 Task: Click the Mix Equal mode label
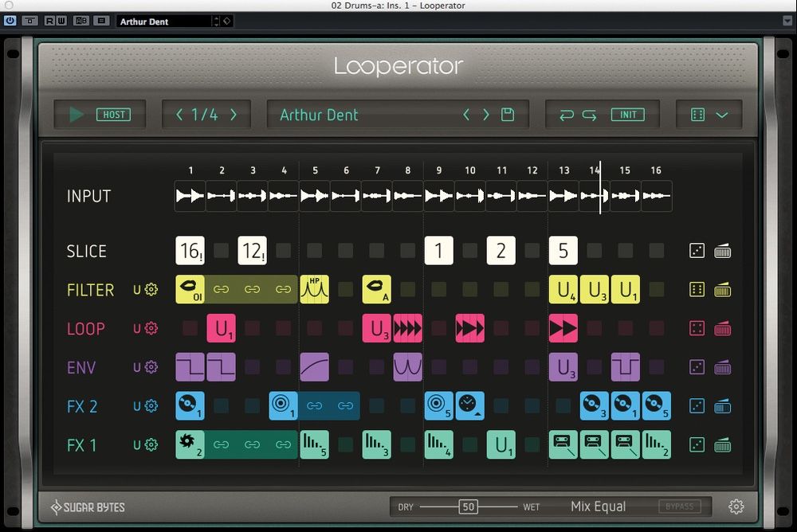[x=598, y=507]
